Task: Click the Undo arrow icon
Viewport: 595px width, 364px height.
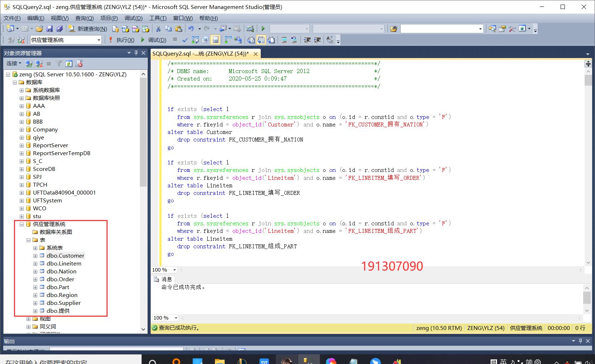Action: 191,29
